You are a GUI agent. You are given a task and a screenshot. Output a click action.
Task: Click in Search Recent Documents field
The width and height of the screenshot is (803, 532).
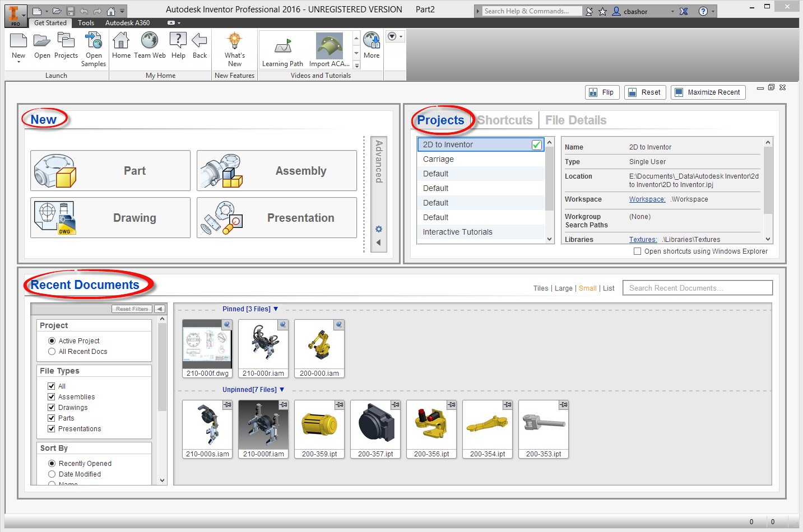698,288
